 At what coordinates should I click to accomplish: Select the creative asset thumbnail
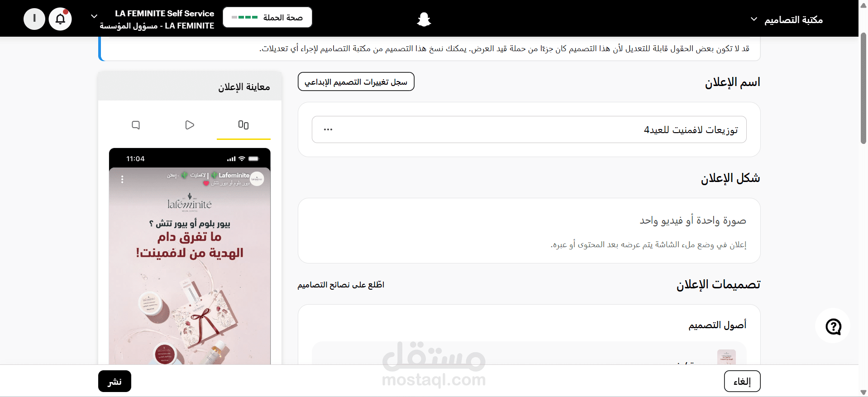click(726, 357)
